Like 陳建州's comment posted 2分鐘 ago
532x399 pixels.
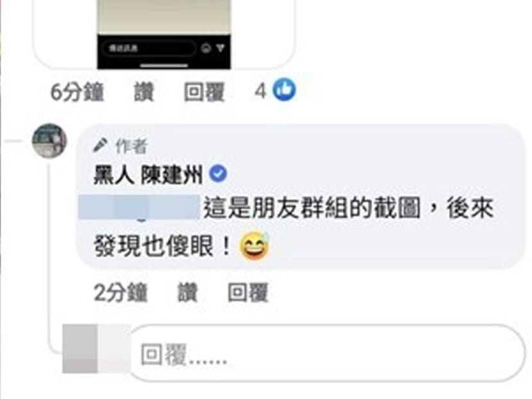click(x=187, y=293)
